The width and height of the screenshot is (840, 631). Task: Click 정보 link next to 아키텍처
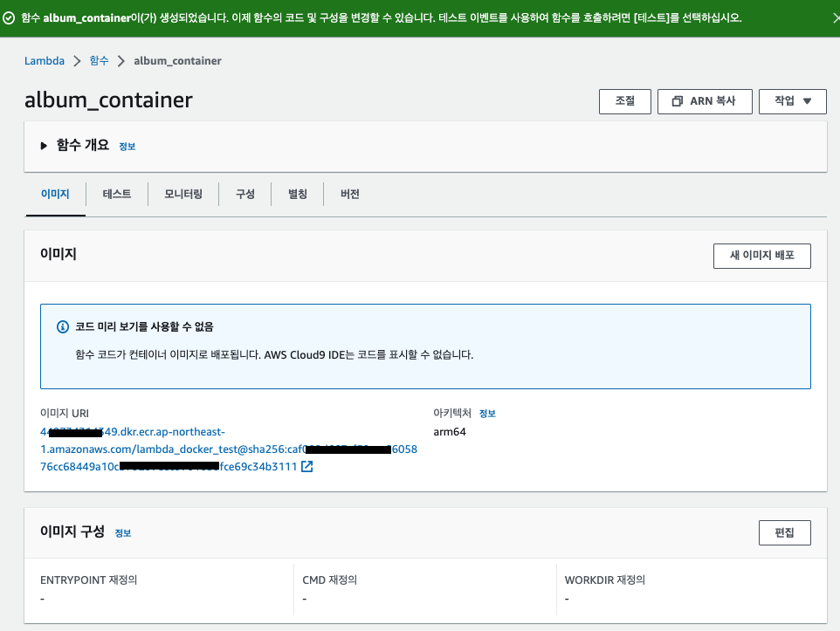(487, 413)
